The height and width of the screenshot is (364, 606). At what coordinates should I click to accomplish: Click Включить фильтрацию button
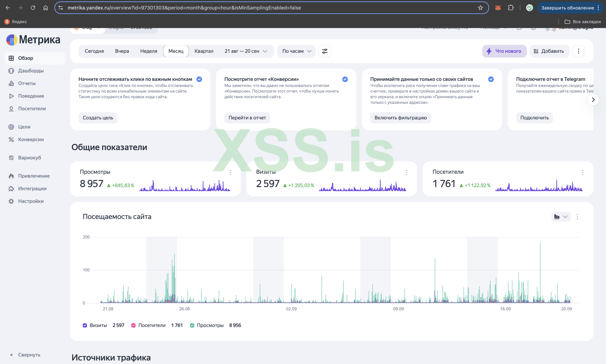[x=400, y=118]
